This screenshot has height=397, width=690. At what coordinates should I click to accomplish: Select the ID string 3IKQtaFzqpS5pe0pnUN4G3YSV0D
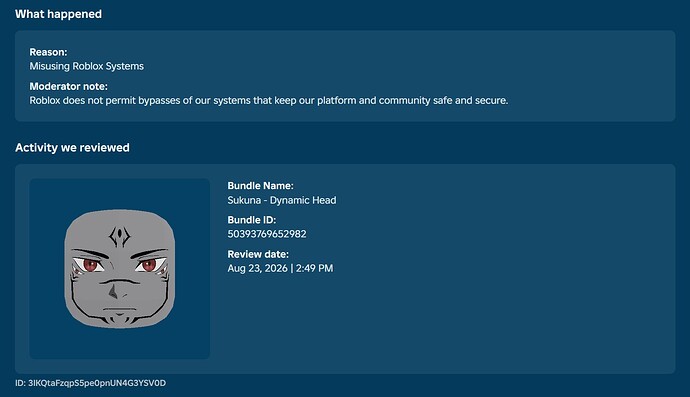[x=97, y=383]
